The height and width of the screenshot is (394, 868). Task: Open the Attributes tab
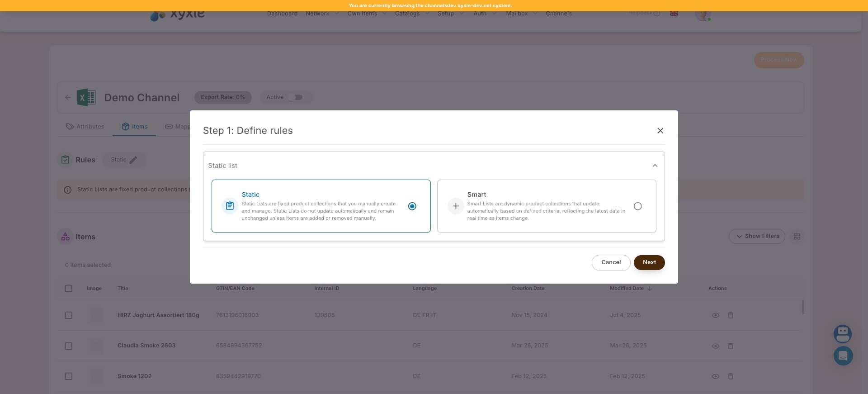(x=85, y=127)
